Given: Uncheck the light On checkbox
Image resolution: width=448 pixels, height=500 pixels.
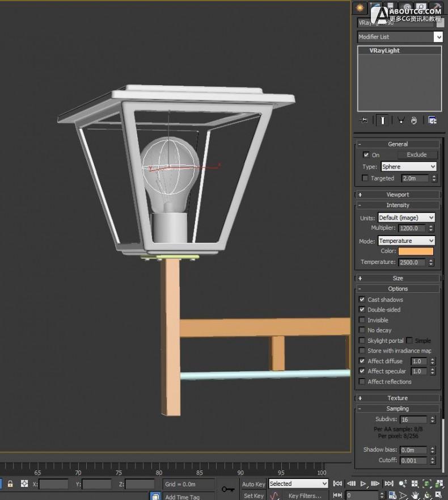Looking at the screenshot, I should 366,155.
